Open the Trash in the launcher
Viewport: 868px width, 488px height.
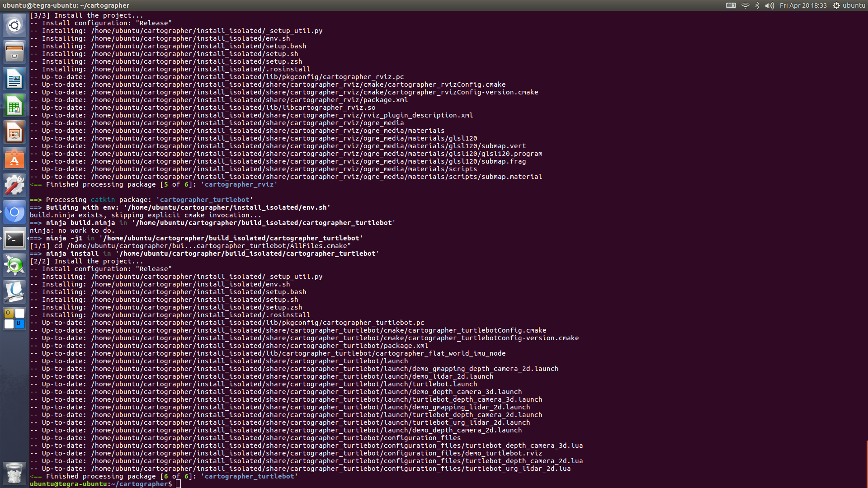tap(14, 473)
